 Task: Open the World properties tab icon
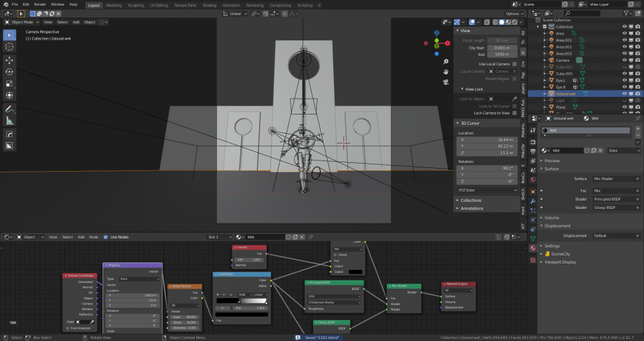[x=533, y=179]
